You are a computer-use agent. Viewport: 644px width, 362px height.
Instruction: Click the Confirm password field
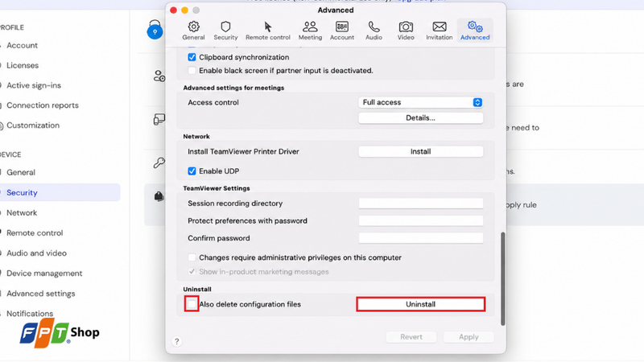[x=420, y=238]
